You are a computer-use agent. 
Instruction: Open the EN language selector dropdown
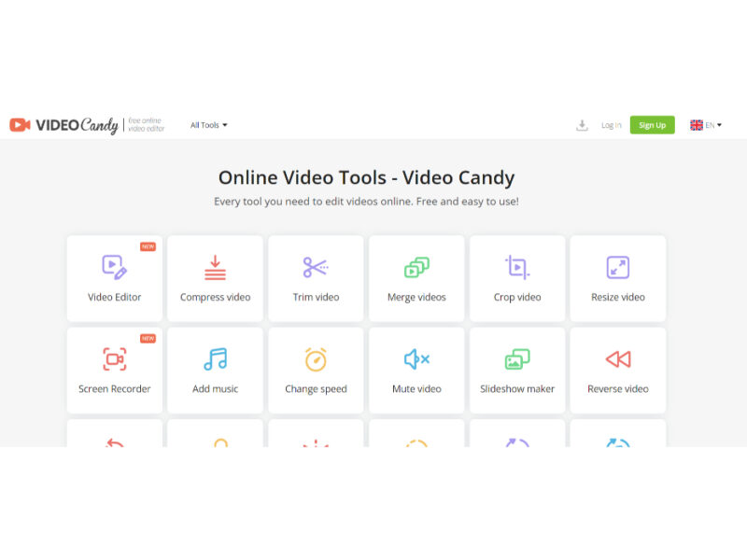714,125
